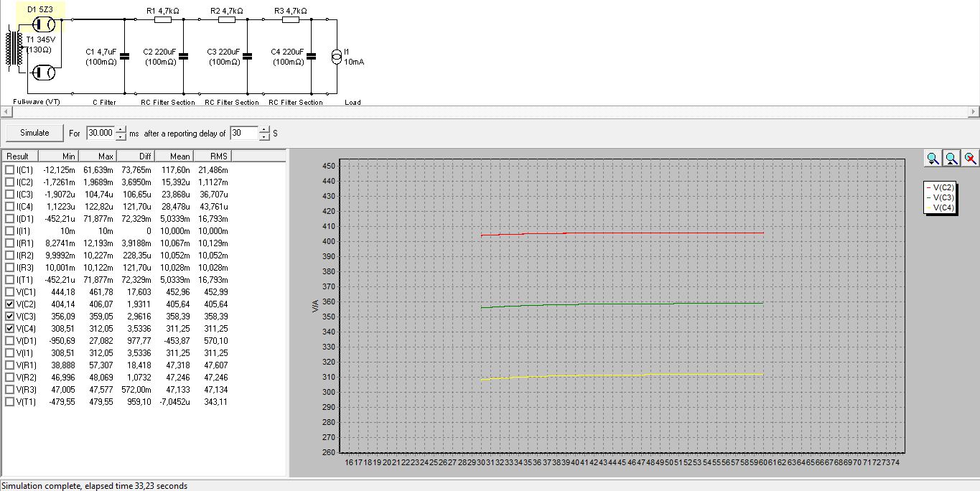Click the Min column header
The image size is (980, 491).
[58, 156]
